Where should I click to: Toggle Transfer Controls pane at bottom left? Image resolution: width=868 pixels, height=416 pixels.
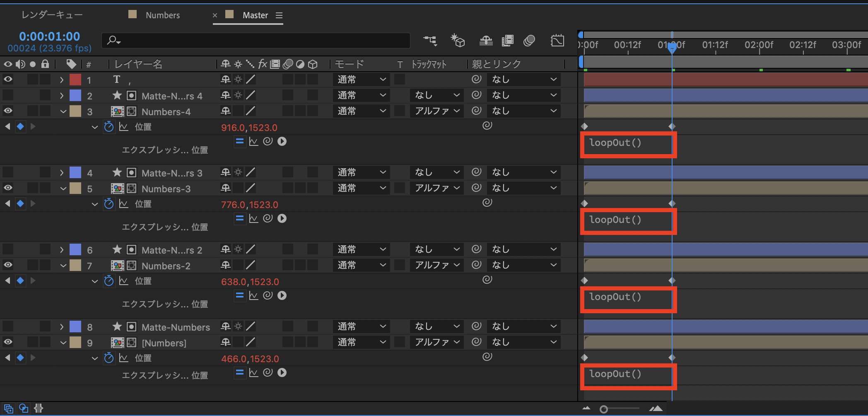point(24,409)
